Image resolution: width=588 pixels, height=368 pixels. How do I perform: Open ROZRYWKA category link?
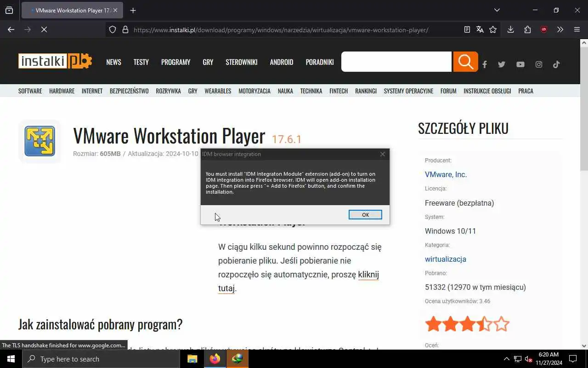coord(168,91)
